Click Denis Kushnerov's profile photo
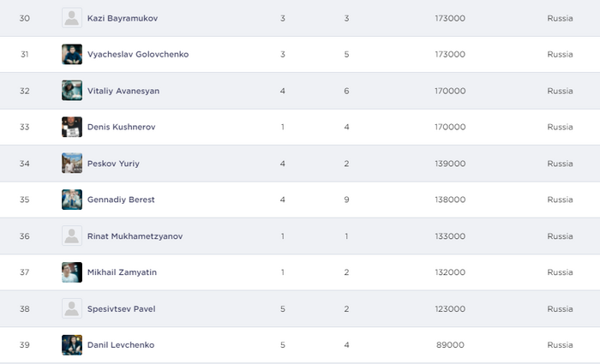The height and width of the screenshot is (364, 600). 72,127
